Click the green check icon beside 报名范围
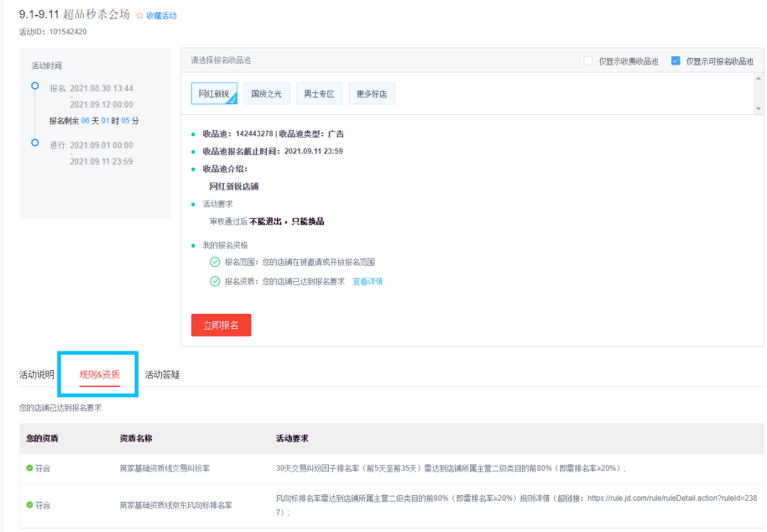 (x=214, y=262)
